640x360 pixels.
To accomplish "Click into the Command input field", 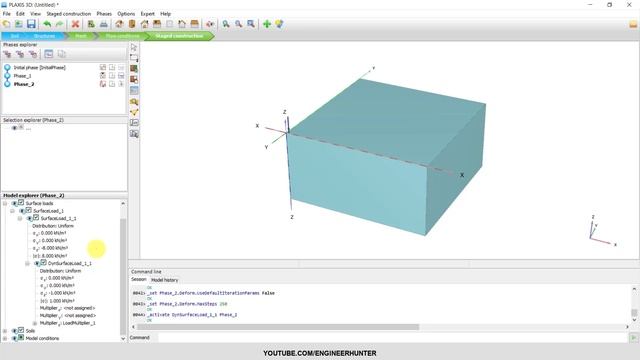I will (393, 338).
